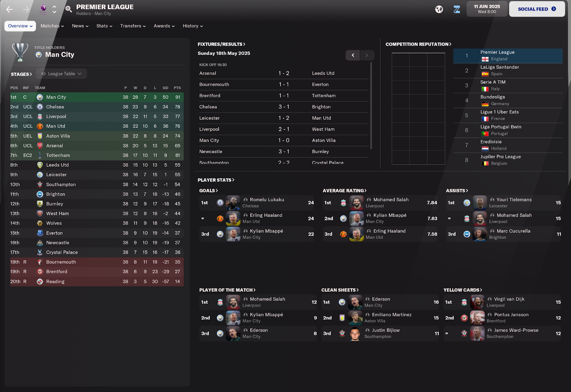Viewport: 571px width, 392px height.
Task: Click Leeds Utd badge in league table
Action: coord(40,165)
